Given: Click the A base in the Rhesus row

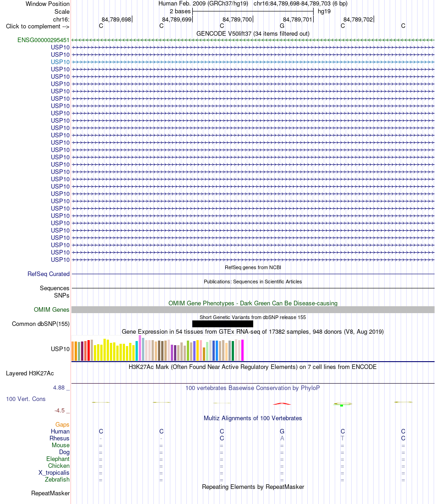Looking at the screenshot, I should pos(282,438).
